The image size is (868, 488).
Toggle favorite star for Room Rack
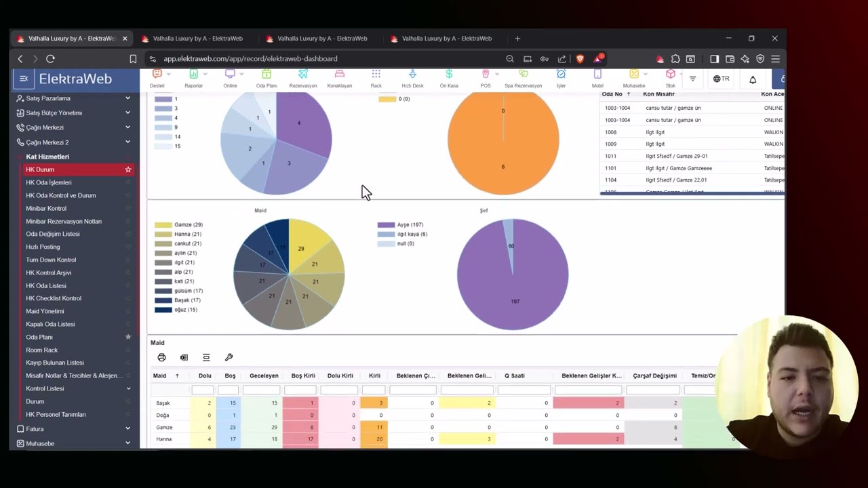[x=128, y=350]
